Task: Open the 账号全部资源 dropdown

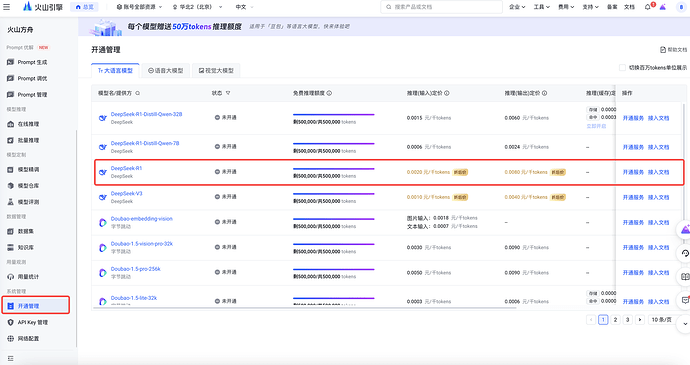Action: (x=139, y=7)
